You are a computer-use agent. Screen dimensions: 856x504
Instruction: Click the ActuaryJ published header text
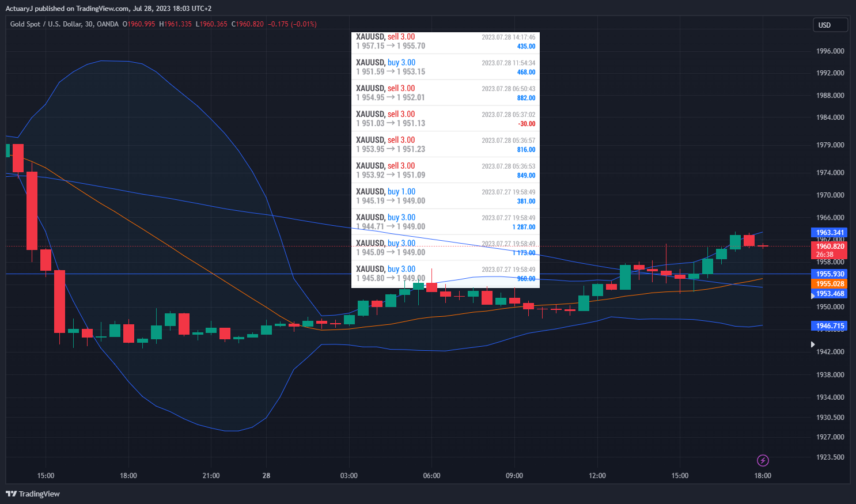coord(108,9)
